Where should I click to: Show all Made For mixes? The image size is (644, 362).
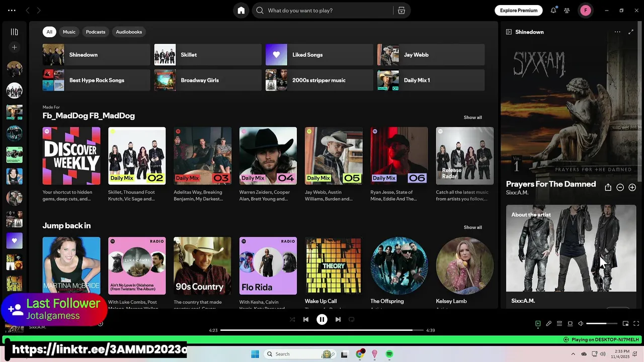coord(472,117)
